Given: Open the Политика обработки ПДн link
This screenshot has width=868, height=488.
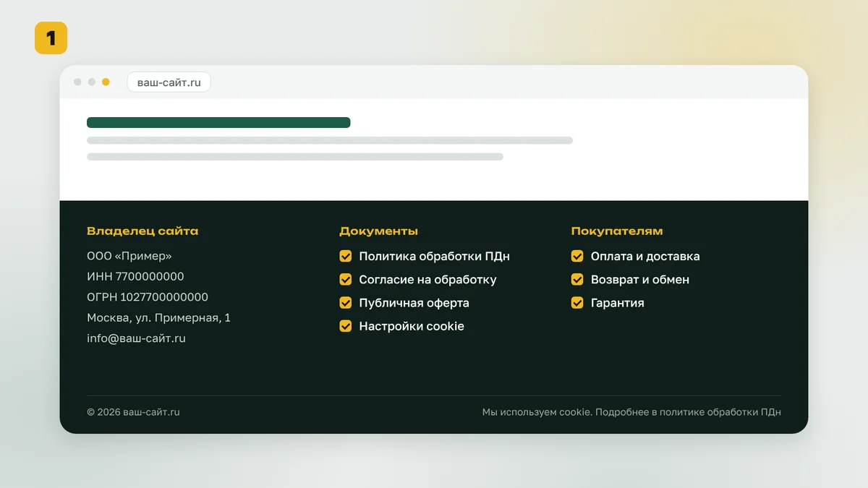Looking at the screenshot, I should 434,256.
